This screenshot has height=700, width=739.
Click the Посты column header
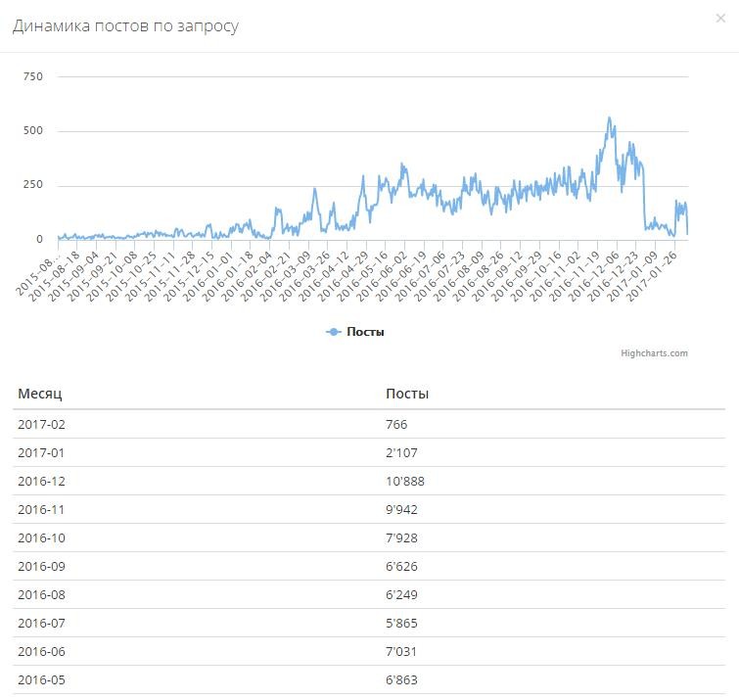pyautogui.click(x=407, y=394)
